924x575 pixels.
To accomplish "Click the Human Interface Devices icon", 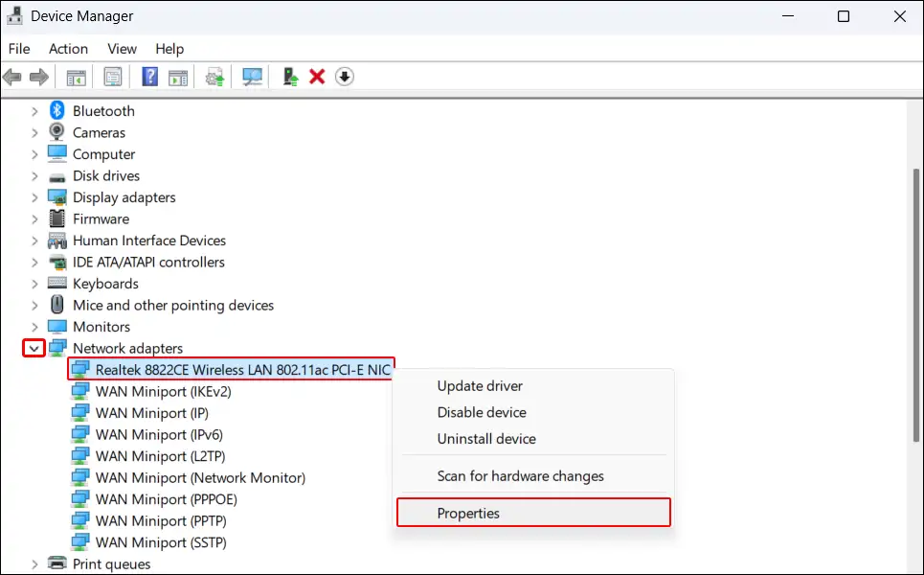I will 57,240.
